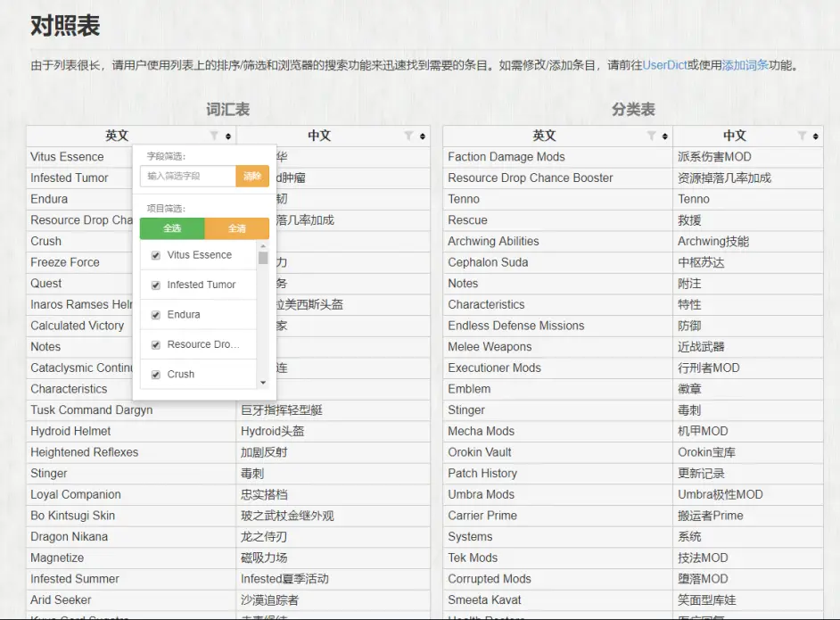Click the 分类表 英文 column header
The image size is (840, 620).
(557, 136)
